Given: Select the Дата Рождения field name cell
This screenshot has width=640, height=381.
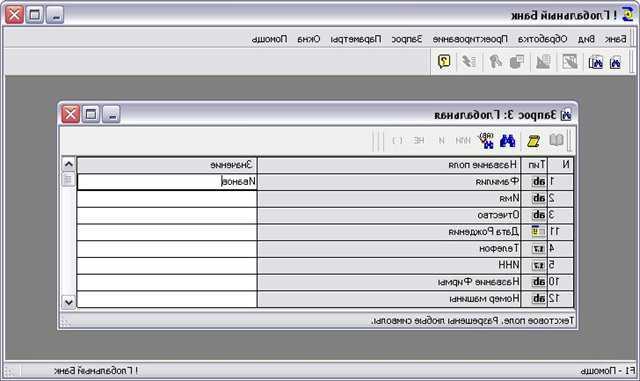Looking at the screenshot, I should point(389,232).
